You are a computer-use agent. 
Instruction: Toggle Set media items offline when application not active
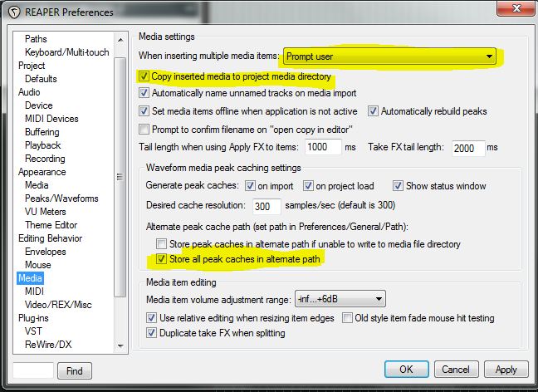tap(144, 110)
